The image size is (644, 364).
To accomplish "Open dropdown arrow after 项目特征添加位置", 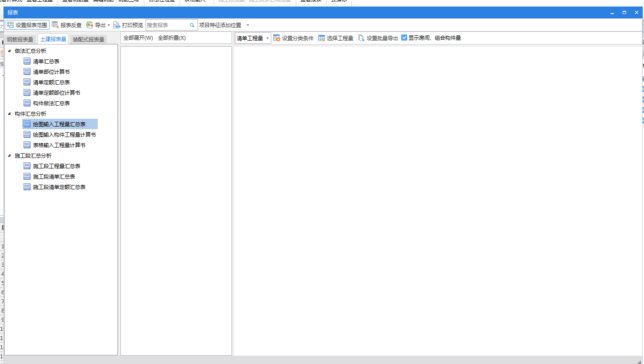I will pos(248,25).
